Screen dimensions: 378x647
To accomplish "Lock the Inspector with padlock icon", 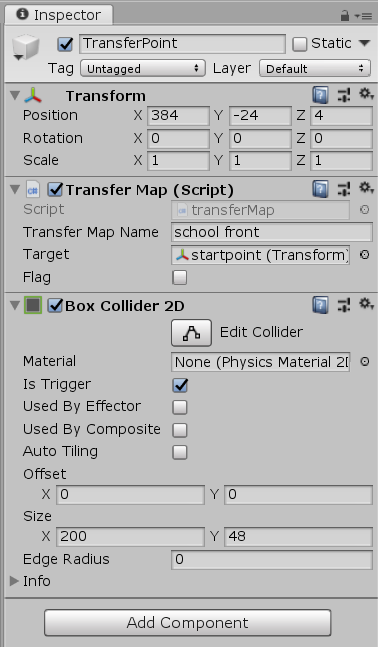I will click(x=345, y=16).
